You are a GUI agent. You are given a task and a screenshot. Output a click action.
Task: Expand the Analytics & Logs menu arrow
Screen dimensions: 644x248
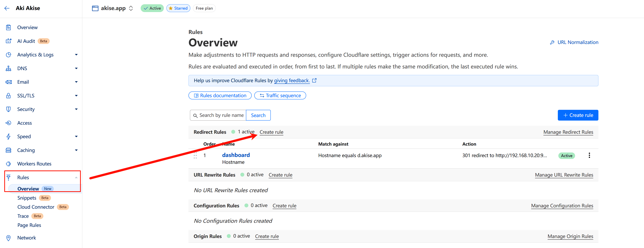click(x=76, y=55)
